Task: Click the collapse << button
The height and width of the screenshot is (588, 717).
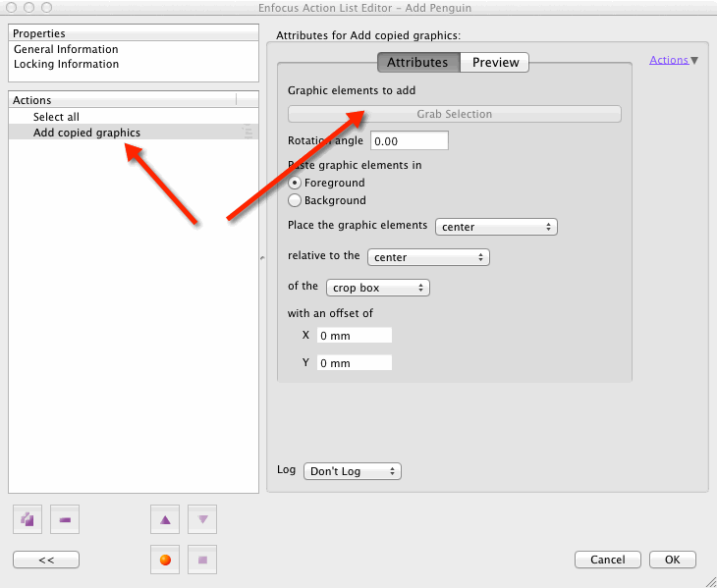Action: point(46,560)
